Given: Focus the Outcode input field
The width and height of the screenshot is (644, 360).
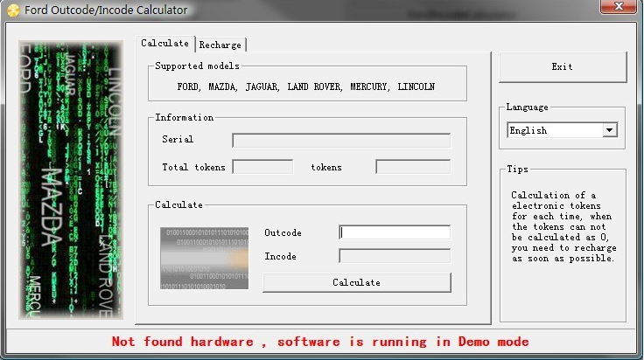Looking at the screenshot, I should tap(394, 232).
